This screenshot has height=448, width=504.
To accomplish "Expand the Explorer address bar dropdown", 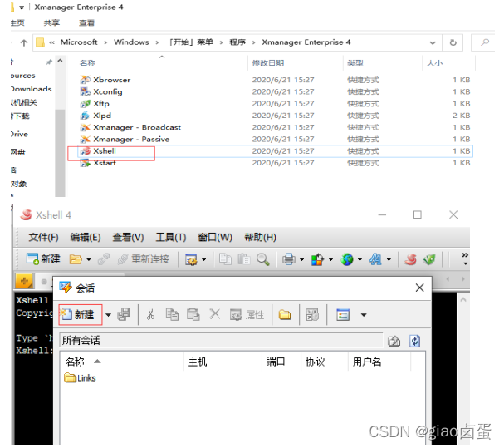I will click(x=433, y=42).
